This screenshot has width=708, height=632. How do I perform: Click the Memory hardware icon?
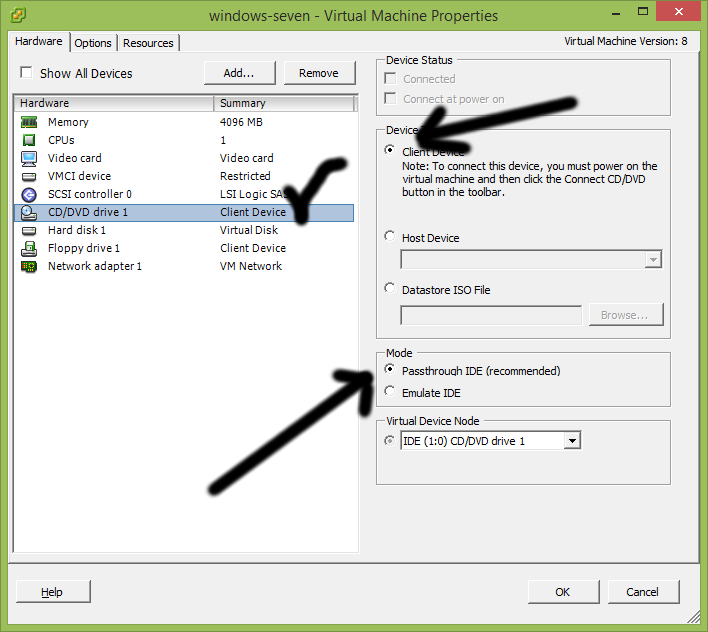point(29,122)
